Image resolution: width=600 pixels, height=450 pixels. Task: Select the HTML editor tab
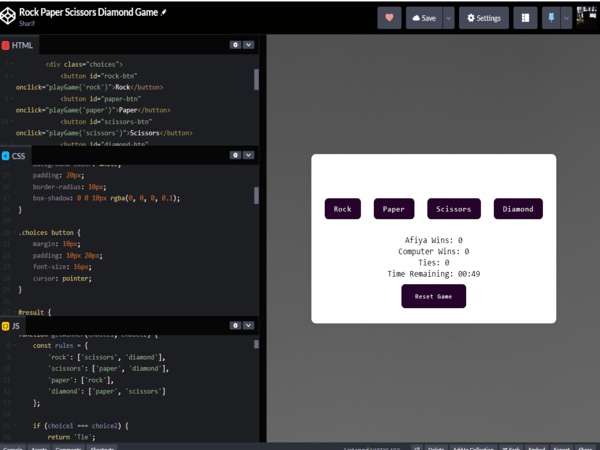(18, 45)
